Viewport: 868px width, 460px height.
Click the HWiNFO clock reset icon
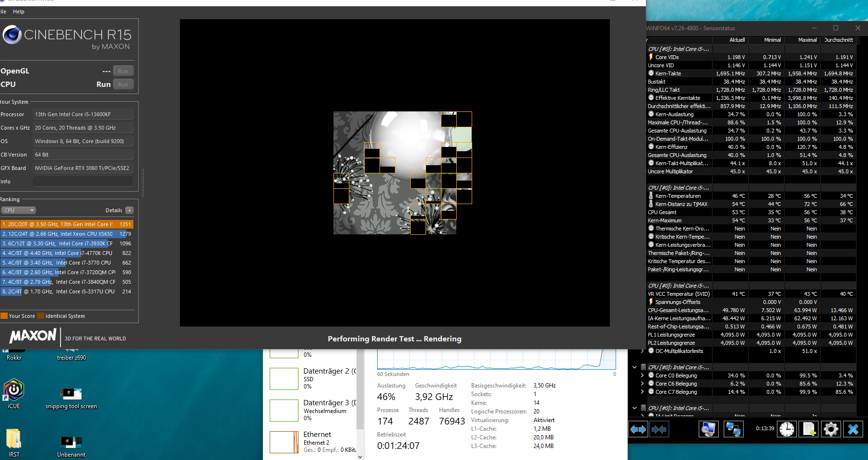(787, 429)
